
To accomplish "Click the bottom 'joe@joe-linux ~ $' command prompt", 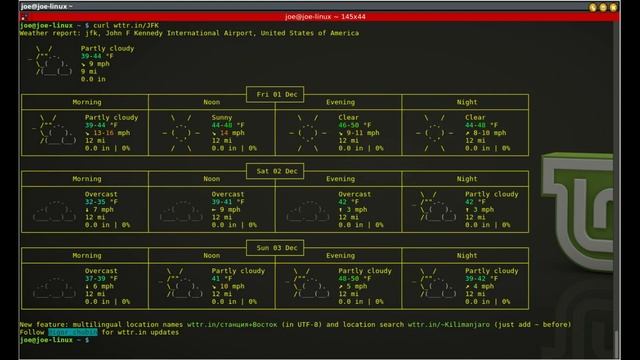I will 54,340.
